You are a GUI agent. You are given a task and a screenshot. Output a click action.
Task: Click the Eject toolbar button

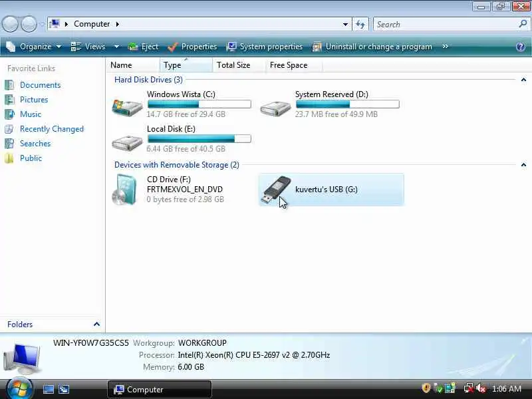pyautogui.click(x=143, y=47)
